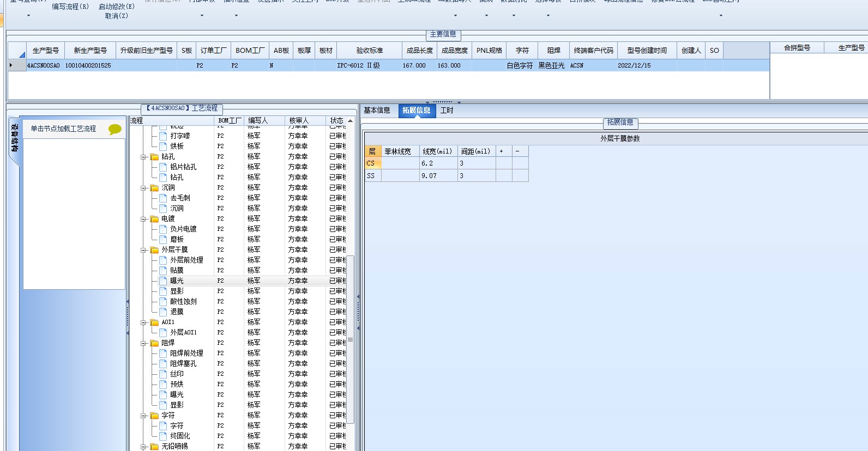
Task: Select the 阻焊前处理 process step
Action: 186,353
